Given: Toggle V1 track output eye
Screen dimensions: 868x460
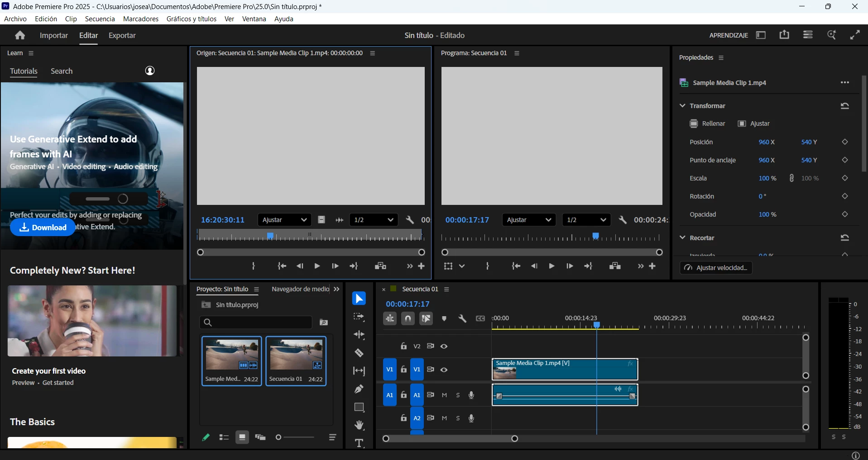Looking at the screenshot, I should pos(444,370).
